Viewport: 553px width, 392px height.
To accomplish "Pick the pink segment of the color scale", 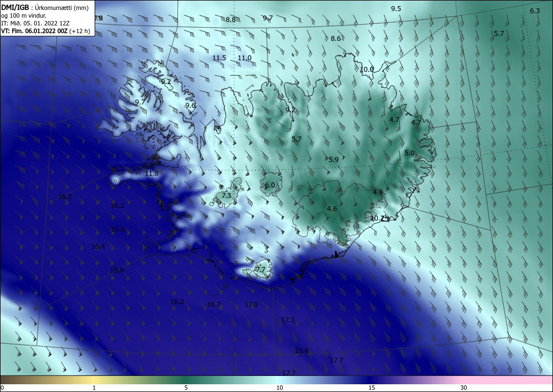I will point(508,380).
